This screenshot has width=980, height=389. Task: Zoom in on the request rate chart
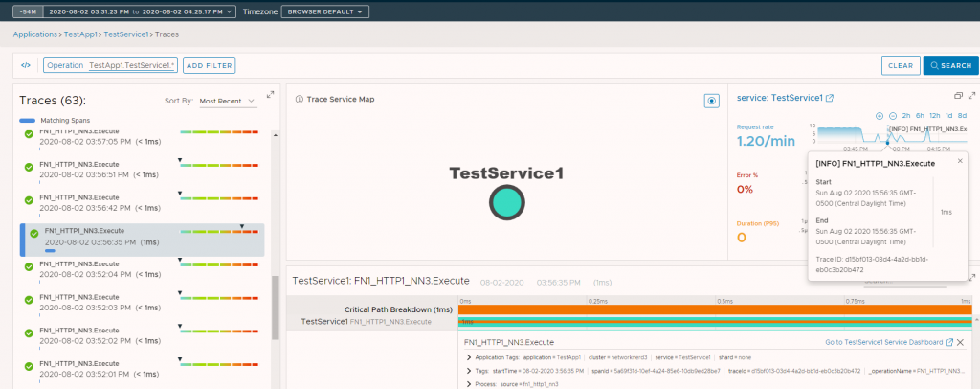(880, 116)
